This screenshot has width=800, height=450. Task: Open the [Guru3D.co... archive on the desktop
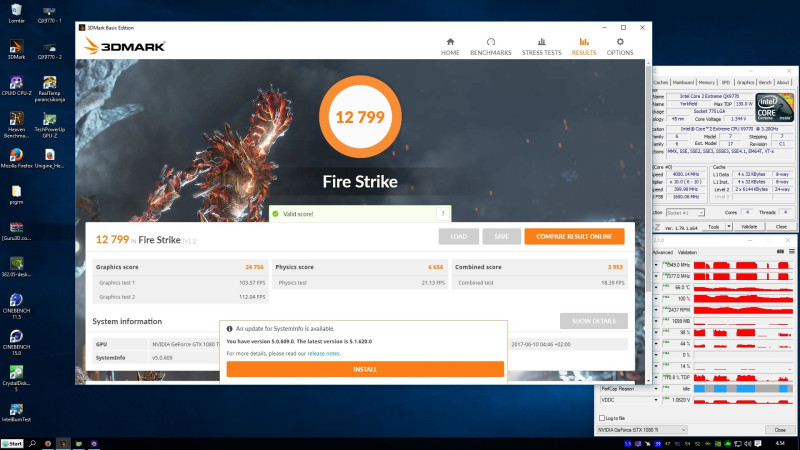pyautogui.click(x=16, y=231)
